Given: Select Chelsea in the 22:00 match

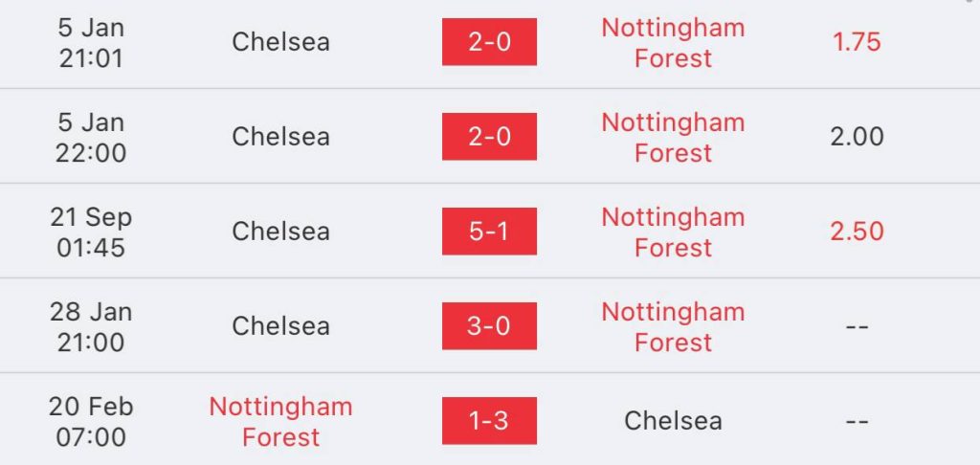Looking at the screenshot, I should (280, 136).
